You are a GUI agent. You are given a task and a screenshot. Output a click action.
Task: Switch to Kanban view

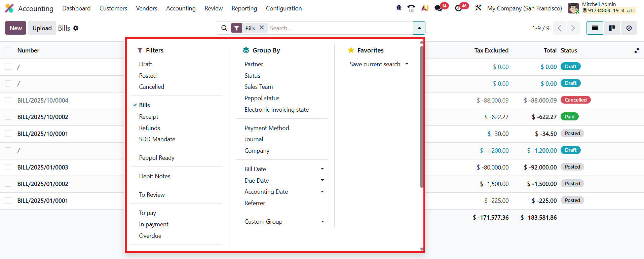612,28
